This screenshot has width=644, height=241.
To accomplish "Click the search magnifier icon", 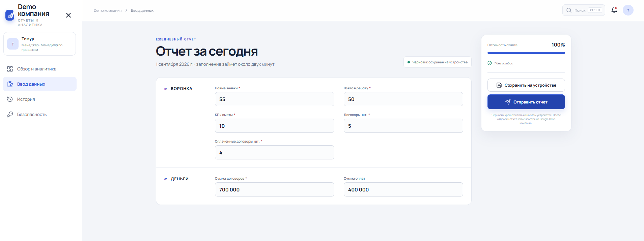I will click(569, 10).
